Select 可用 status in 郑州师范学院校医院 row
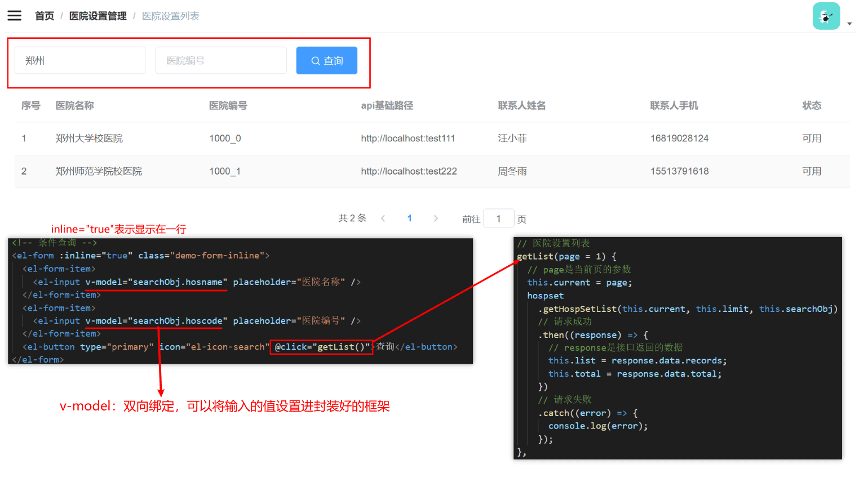 pos(812,171)
